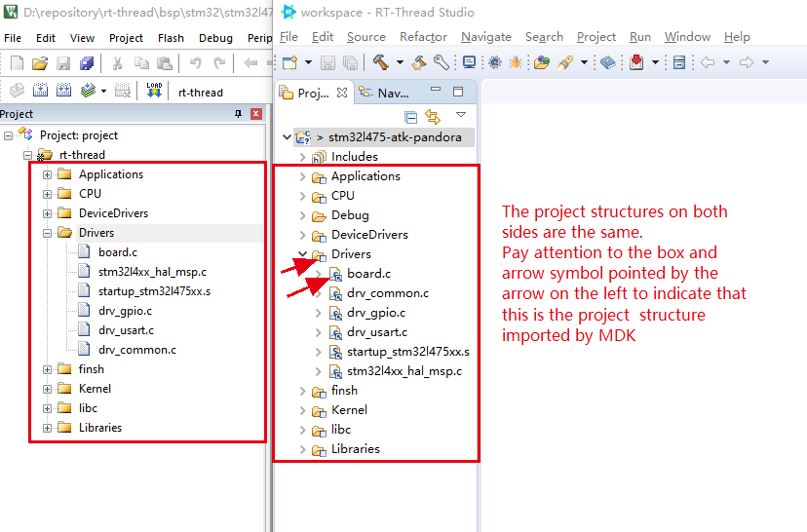Image resolution: width=807 pixels, height=532 pixels.
Task: Open terminal monitor icon in RT-Thread Studio
Action: [470, 62]
